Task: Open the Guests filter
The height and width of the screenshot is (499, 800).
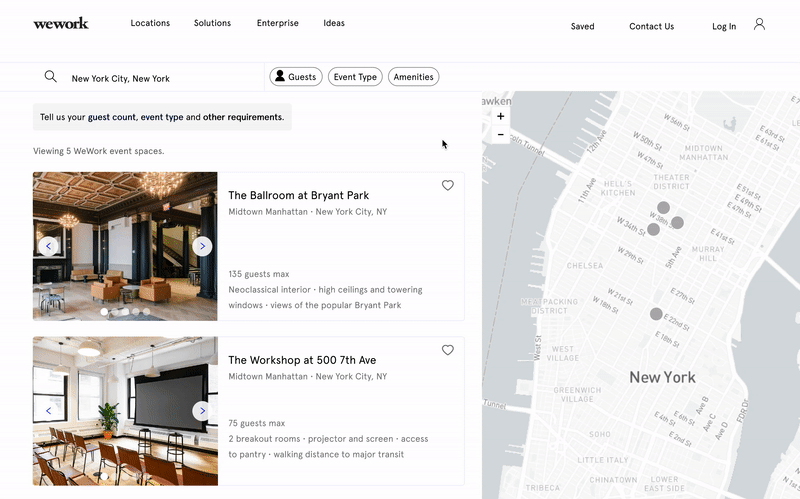Action: click(296, 77)
